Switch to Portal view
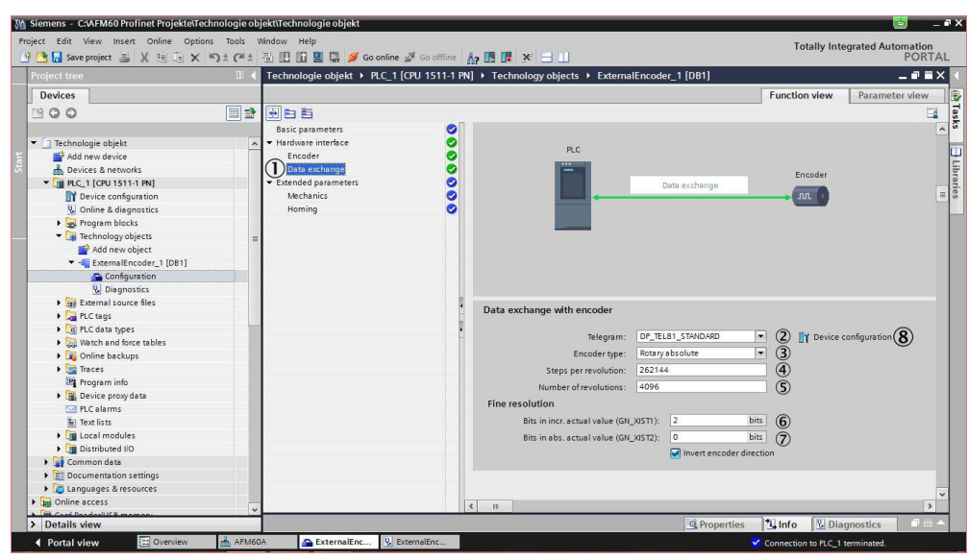The height and width of the screenshot is (560, 968). tap(67, 543)
